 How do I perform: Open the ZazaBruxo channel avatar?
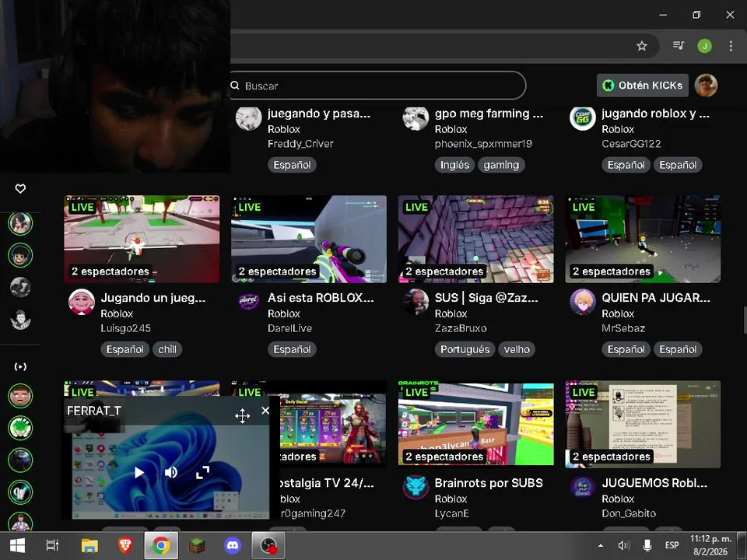pos(416,302)
